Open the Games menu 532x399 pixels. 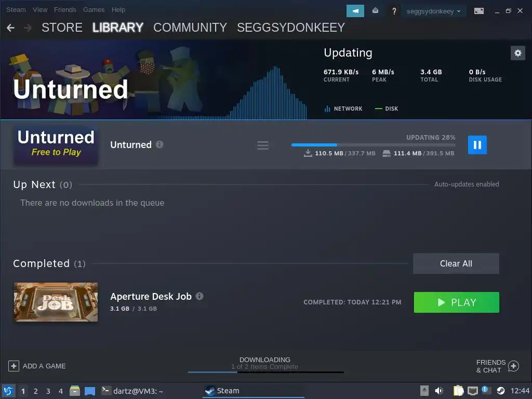(94, 9)
